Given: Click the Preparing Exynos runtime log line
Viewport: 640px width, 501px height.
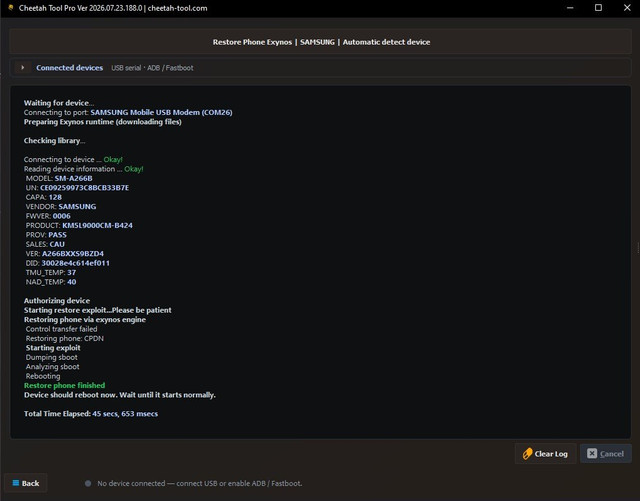Looking at the screenshot, I should click(103, 122).
